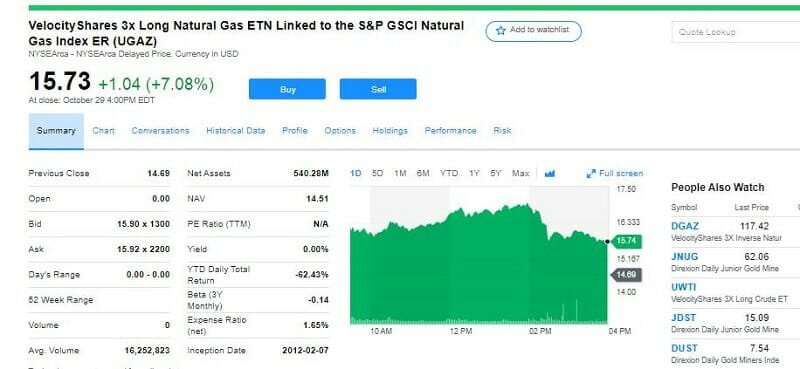Click the Quote Lookup search field
The image size is (800, 369).
(x=736, y=32)
